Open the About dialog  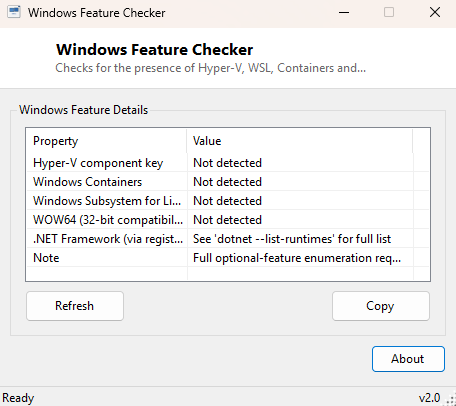408,359
